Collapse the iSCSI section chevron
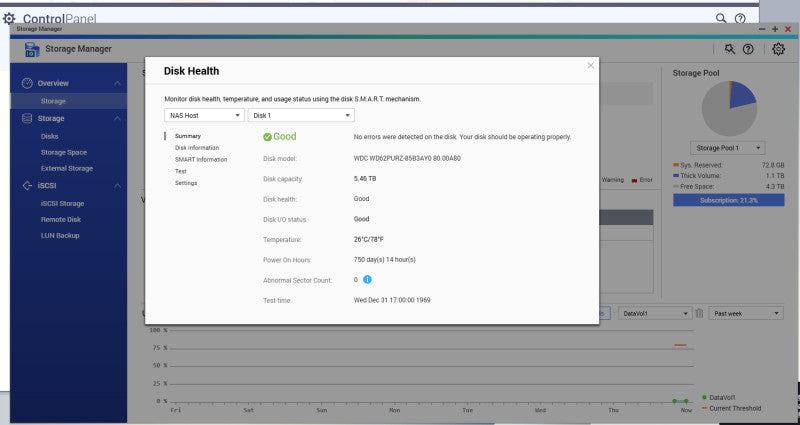Viewport: 800px width, 425px height. (117, 186)
